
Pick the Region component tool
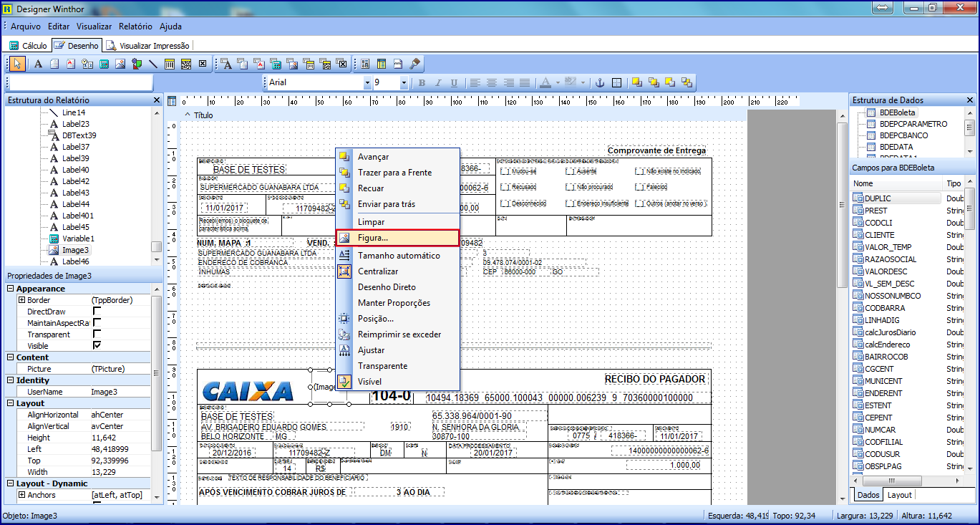365,64
